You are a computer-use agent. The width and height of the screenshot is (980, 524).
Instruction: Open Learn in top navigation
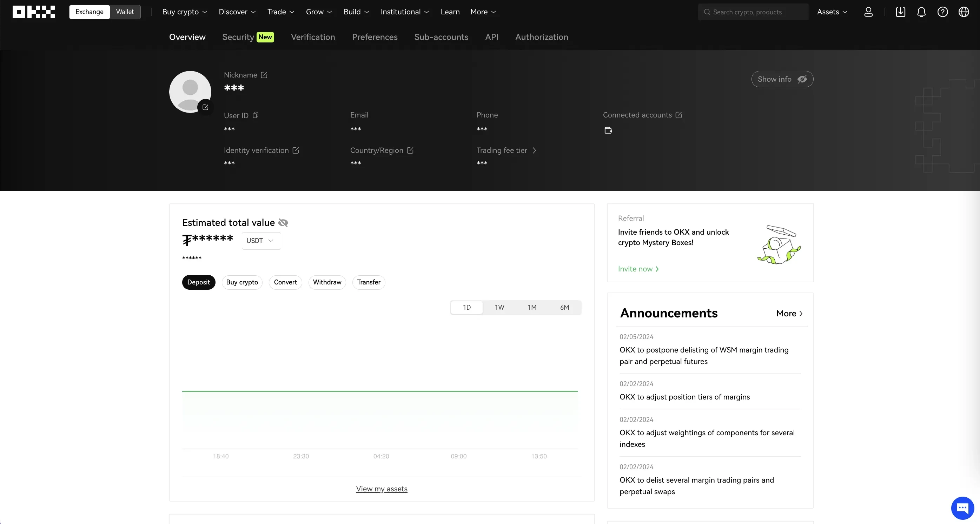[x=450, y=12]
